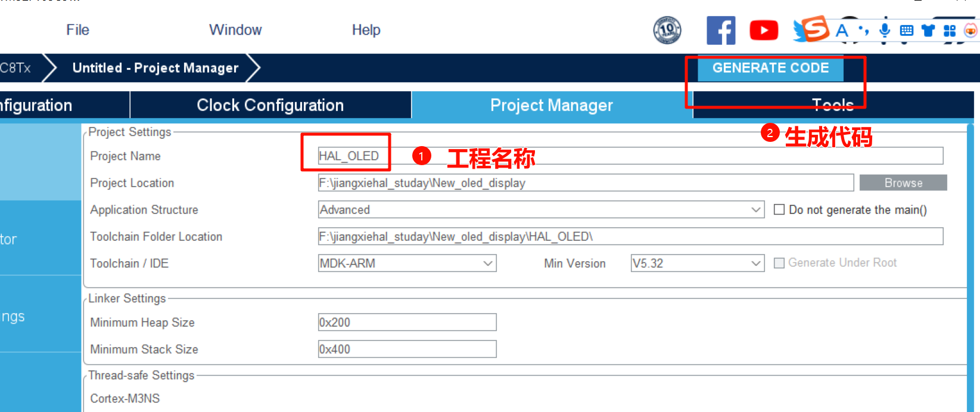The height and width of the screenshot is (412, 980).
Task: Open the Toolchain / IDE dropdown
Action: (407, 263)
